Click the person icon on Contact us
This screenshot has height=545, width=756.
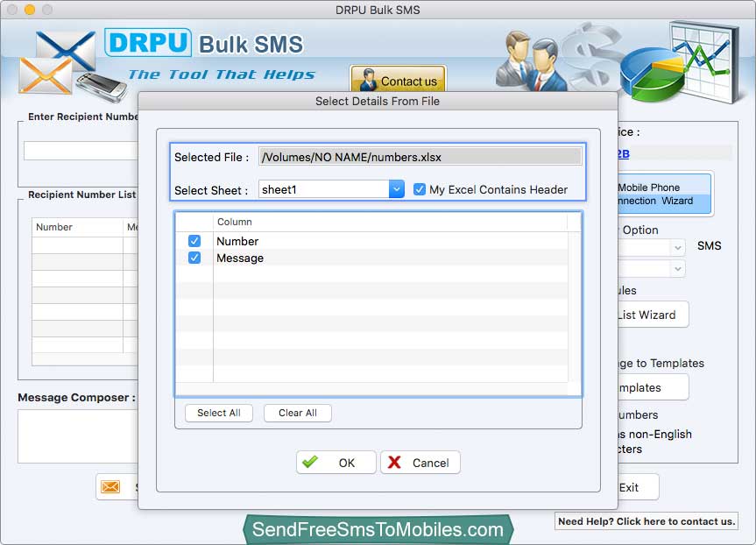[368, 80]
